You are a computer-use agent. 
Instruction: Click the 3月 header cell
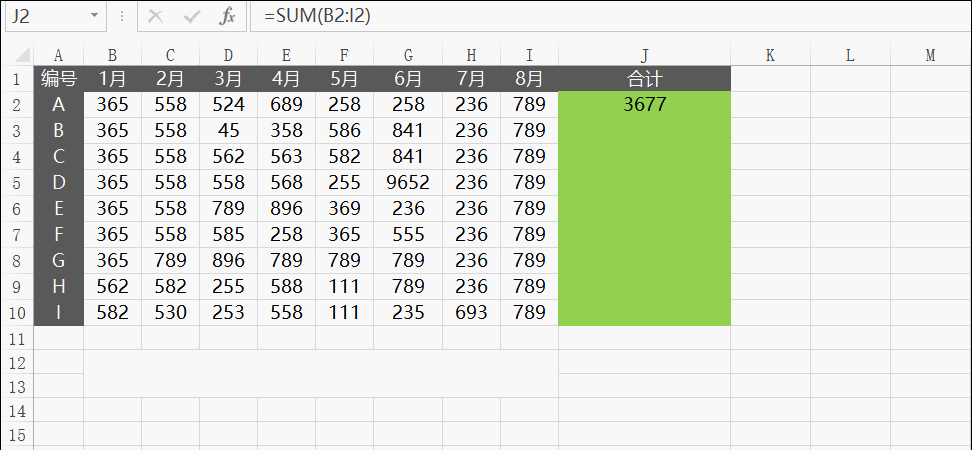point(228,79)
